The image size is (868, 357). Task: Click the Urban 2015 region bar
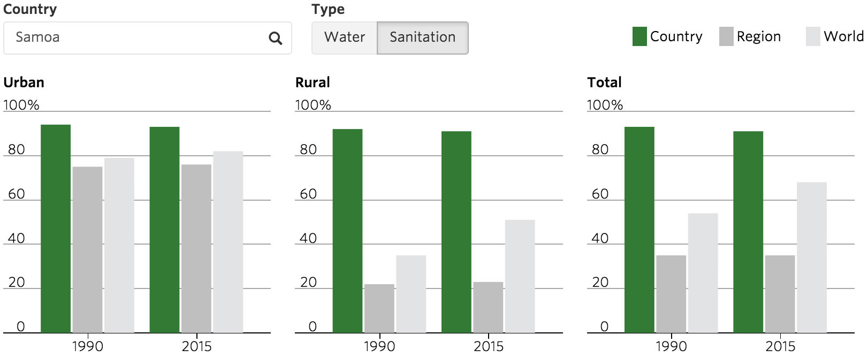point(196,248)
